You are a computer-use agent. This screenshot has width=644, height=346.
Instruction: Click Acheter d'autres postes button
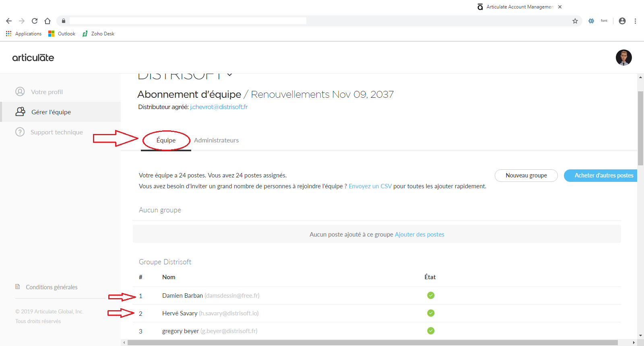pyautogui.click(x=601, y=175)
